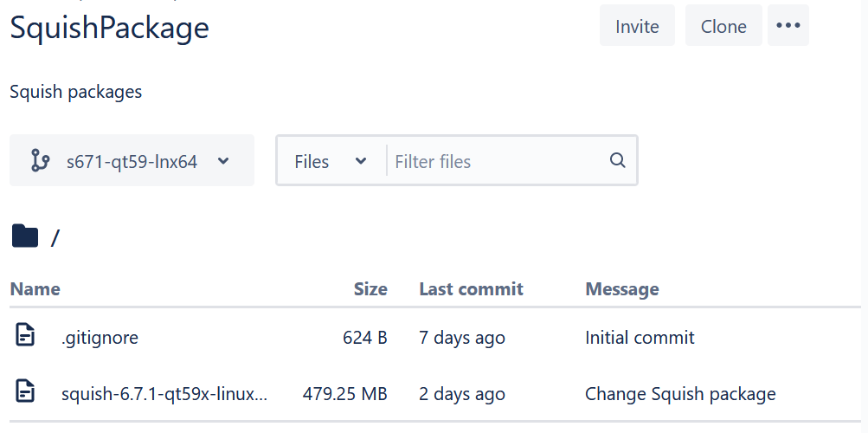The width and height of the screenshot is (868, 433).
Task: Click the root folder icon
Action: 25,236
